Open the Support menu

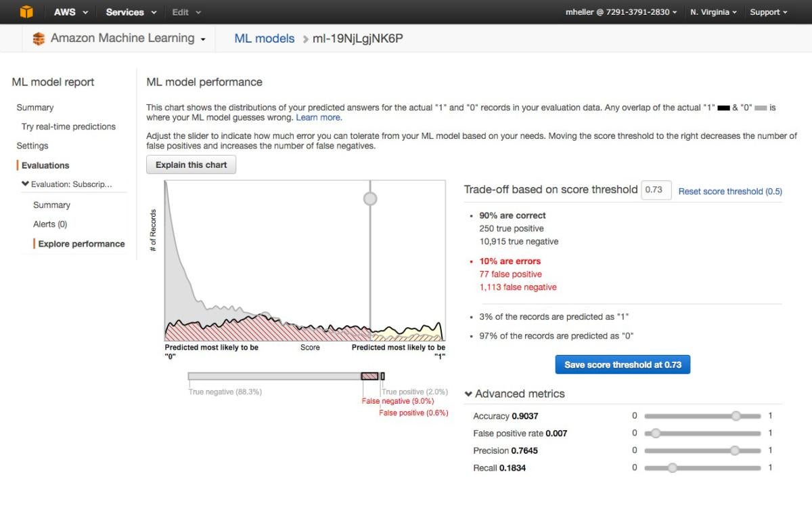(x=769, y=12)
